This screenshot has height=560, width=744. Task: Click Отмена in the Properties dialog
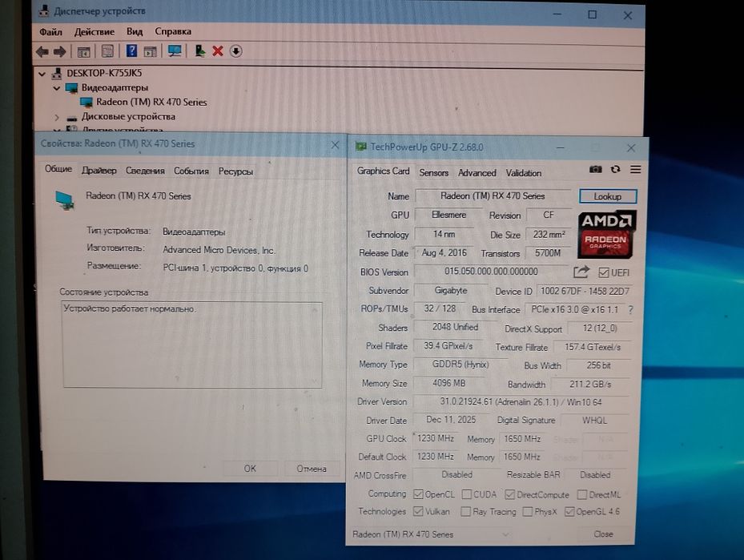[x=312, y=469]
